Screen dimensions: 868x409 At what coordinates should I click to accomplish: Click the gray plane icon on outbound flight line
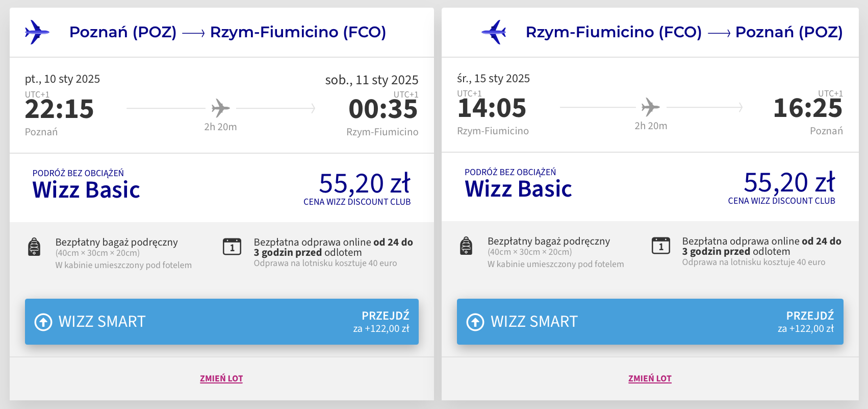click(220, 108)
